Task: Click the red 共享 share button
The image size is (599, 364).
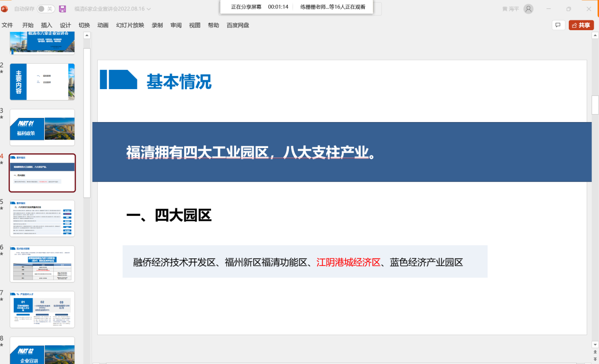Action: pyautogui.click(x=581, y=25)
